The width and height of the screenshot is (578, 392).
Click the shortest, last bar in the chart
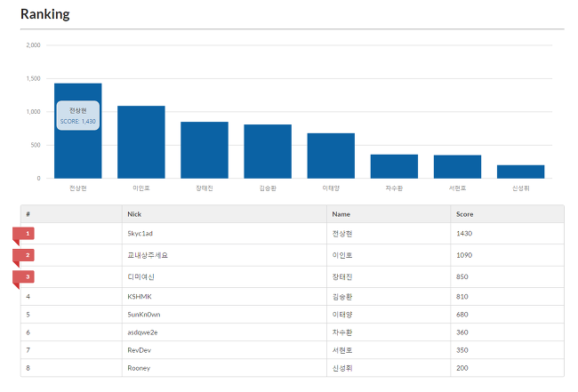[x=520, y=172]
